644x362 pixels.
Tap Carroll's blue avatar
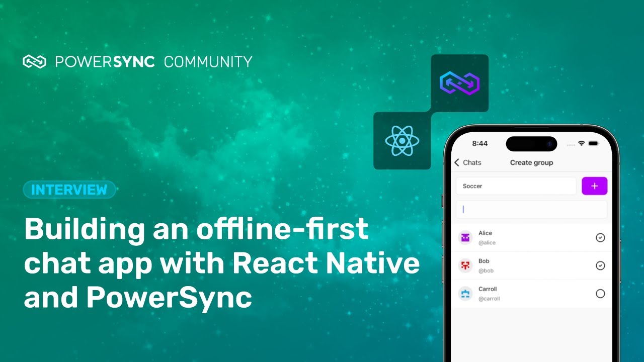pos(465,294)
